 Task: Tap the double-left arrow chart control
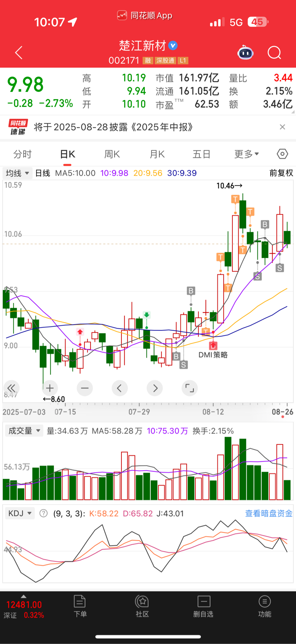[x=11, y=388]
